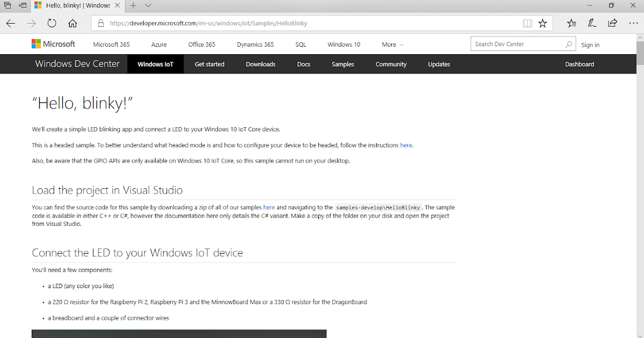
Task: Open the Hub panel
Action: [x=571, y=23]
